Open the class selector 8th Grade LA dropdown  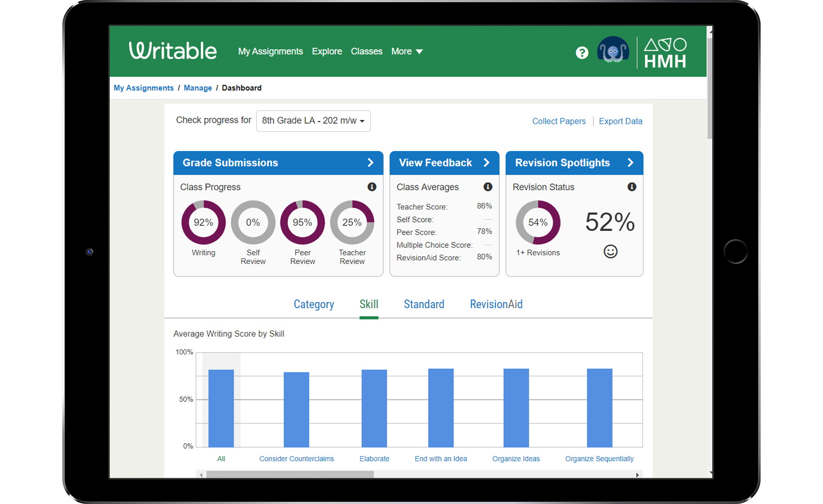pyautogui.click(x=313, y=121)
